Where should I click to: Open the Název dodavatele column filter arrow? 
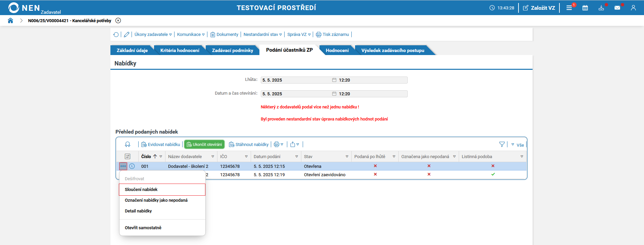tap(213, 157)
